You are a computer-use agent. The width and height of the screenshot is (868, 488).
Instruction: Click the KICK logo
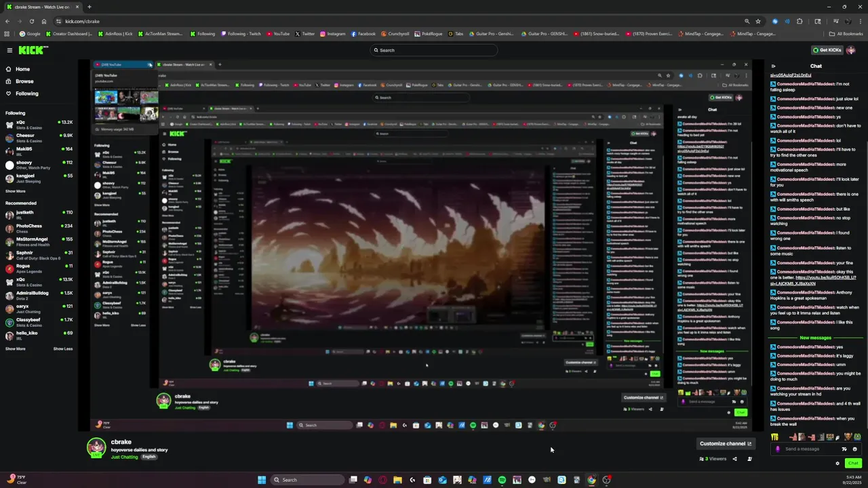(33, 50)
